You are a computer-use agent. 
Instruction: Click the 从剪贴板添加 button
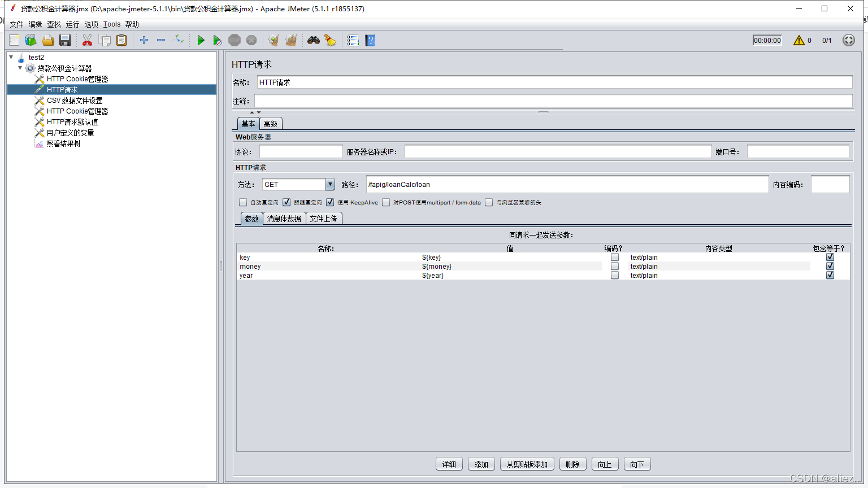pyautogui.click(x=527, y=464)
